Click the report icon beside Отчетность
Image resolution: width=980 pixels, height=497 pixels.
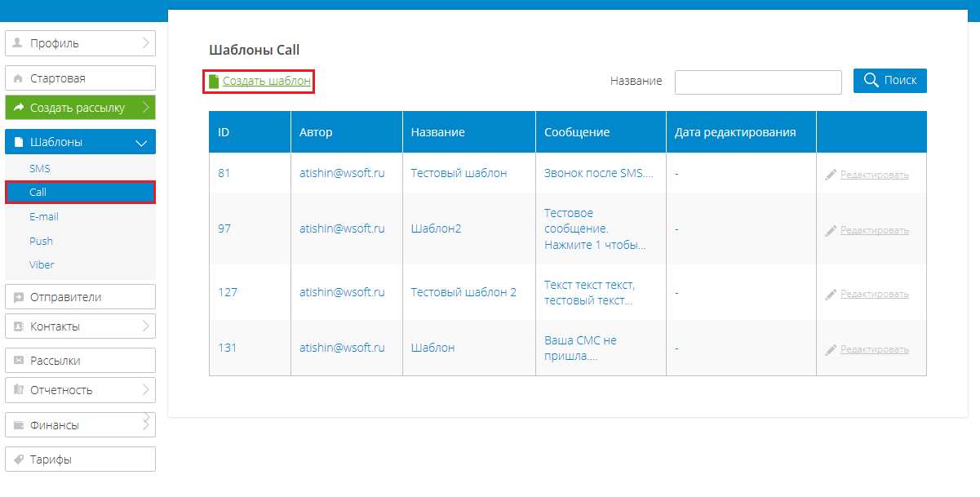18,390
